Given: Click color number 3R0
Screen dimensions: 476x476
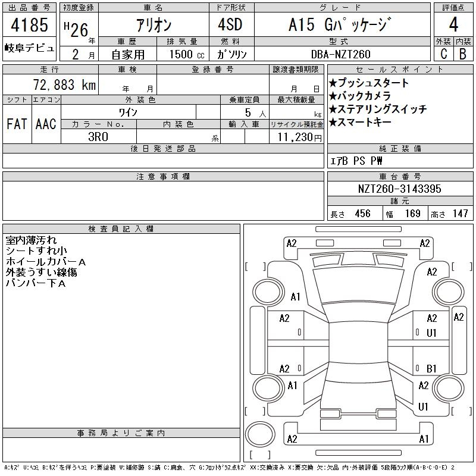Looking at the screenshot, I should [x=98, y=137].
